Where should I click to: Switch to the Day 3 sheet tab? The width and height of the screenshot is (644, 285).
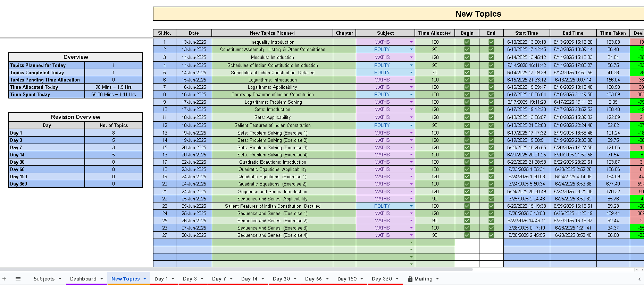pyautogui.click(x=190, y=279)
